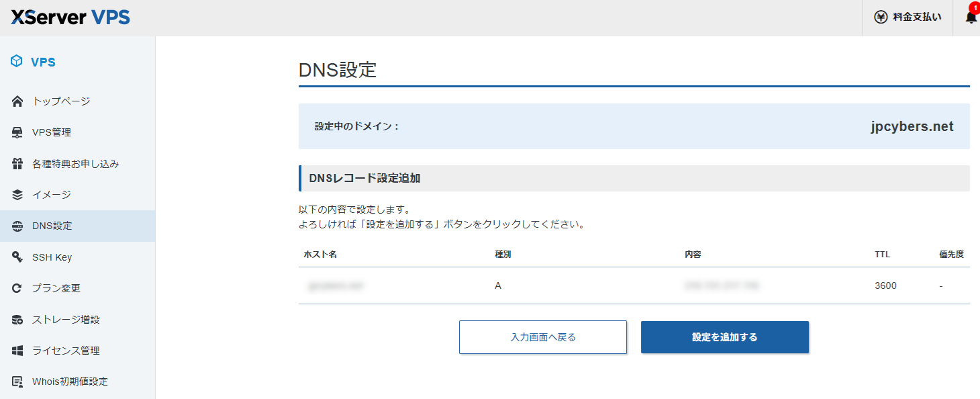Click the key icon beside SSH Key
Image resolution: width=980 pixels, height=399 pixels.
tap(18, 257)
